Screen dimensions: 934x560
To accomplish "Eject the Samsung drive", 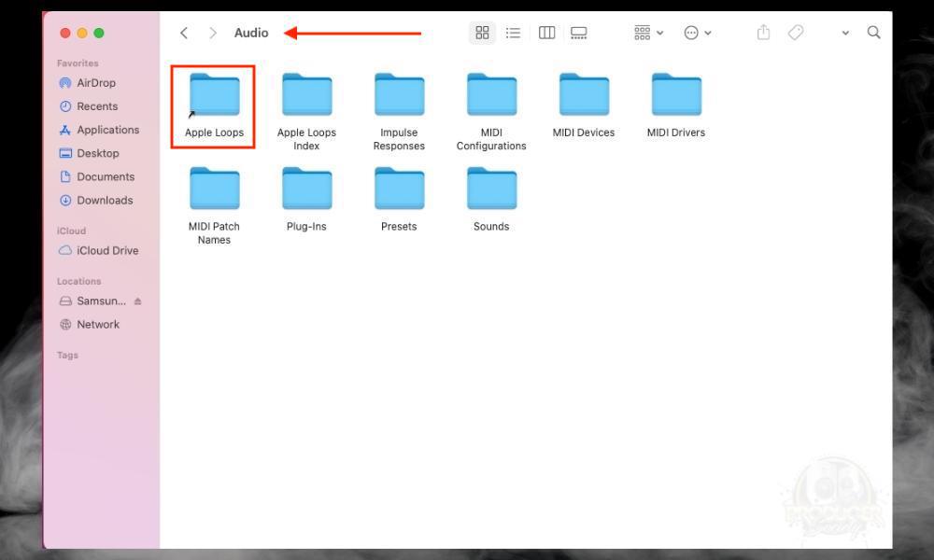I will pyautogui.click(x=136, y=301).
